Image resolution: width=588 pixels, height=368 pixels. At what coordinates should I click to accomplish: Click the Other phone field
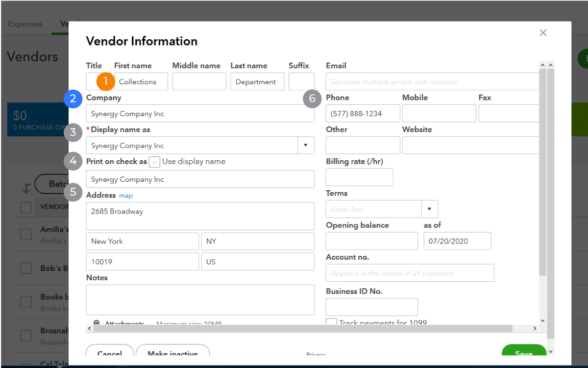363,145
